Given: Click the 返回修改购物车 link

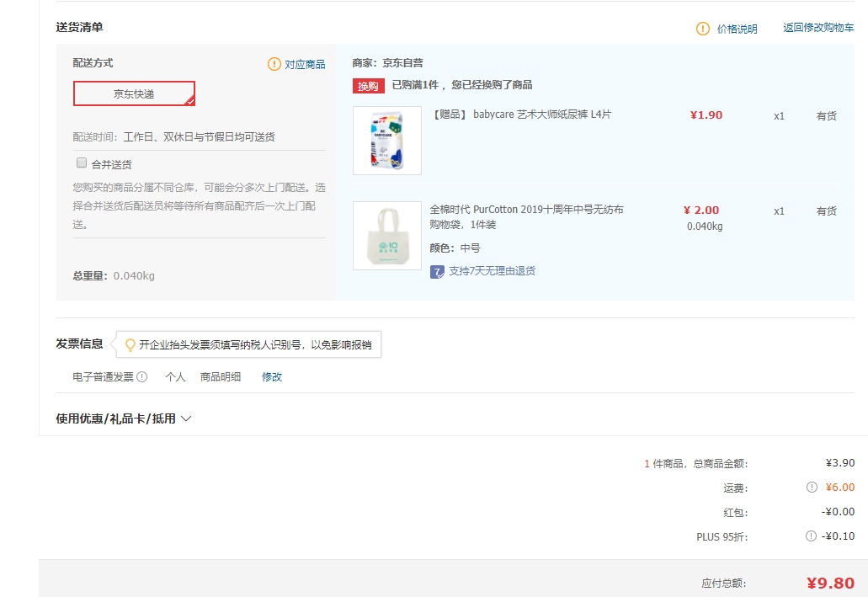Looking at the screenshot, I should [818, 28].
